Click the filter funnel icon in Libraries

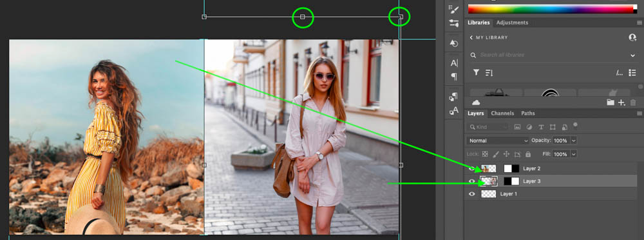click(476, 72)
